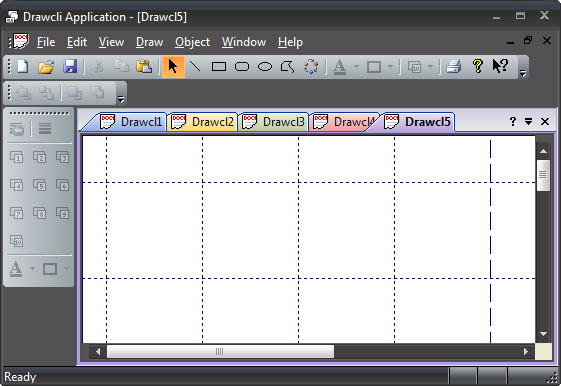The height and width of the screenshot is (386, 561).
Task: Select line weight 8 icon in side panel
Action: pos(39,213)
